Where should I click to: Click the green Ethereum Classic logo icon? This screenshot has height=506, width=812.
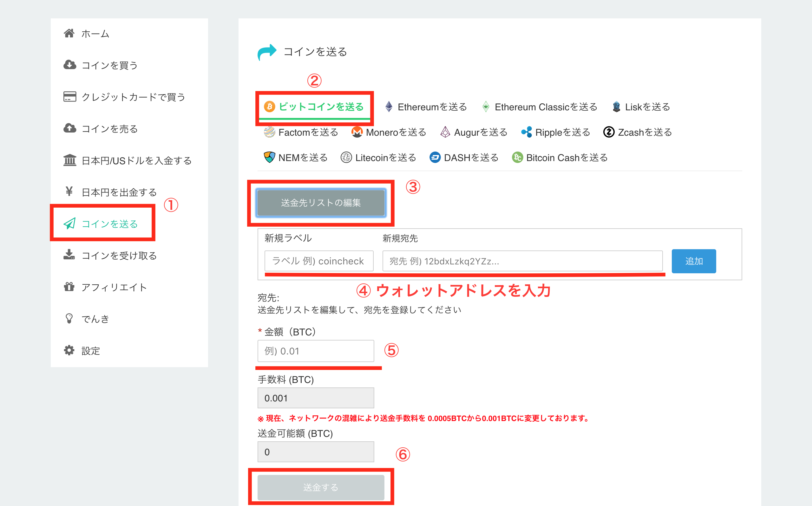[486, 107]
